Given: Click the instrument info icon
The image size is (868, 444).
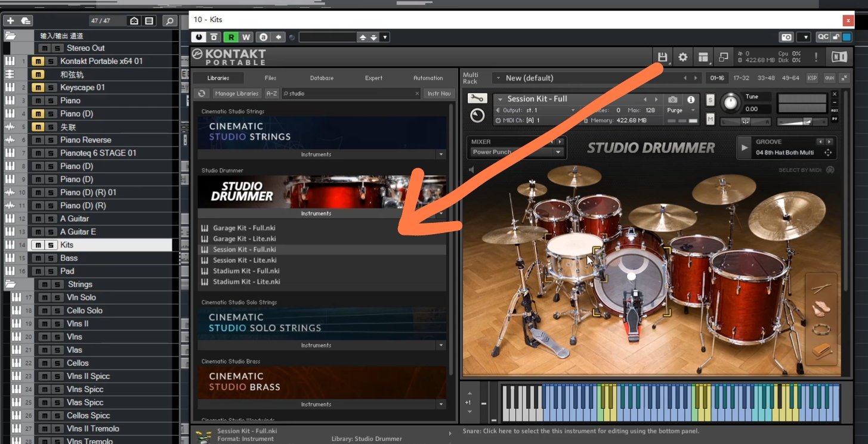Looking at the screenshot, I should (691, 100).
